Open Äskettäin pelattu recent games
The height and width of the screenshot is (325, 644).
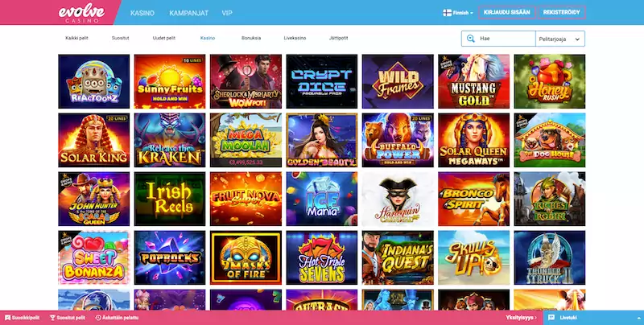(117, 318)
